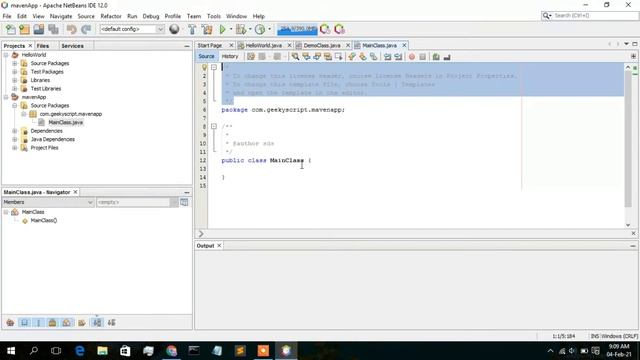Toggle Show Inherited Members in Navigator
Screen dimensions: 640x360
pos(10,322)
